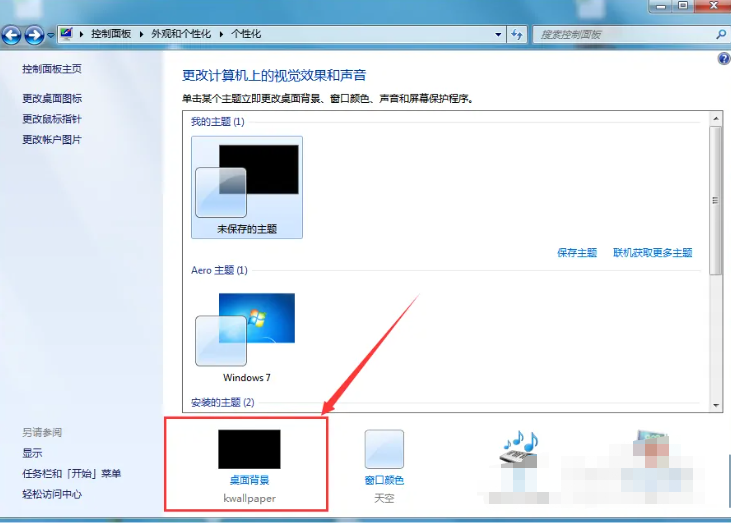Select the 未保存的主题 theme
Image resolution: width=731 pixels, height=523 pixels.
coord(247,188)
